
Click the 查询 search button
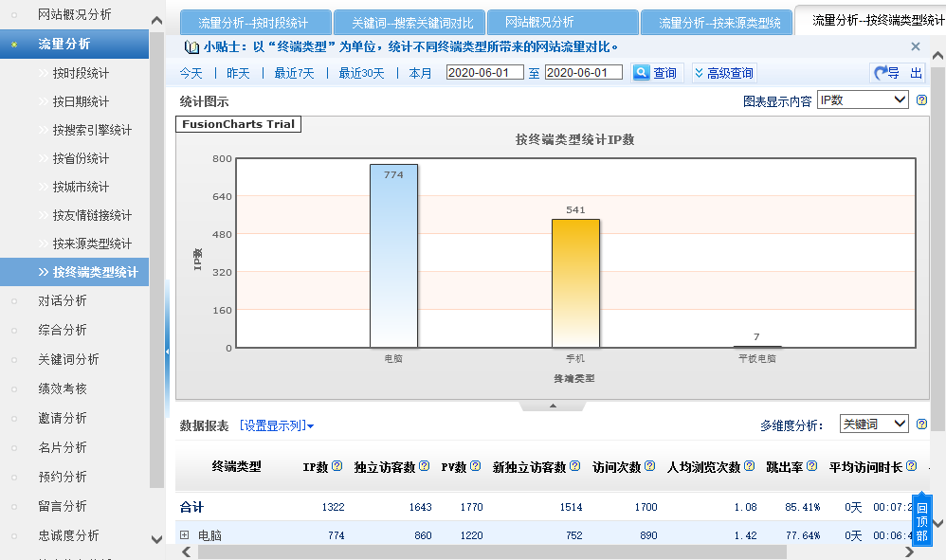(656, 73)
